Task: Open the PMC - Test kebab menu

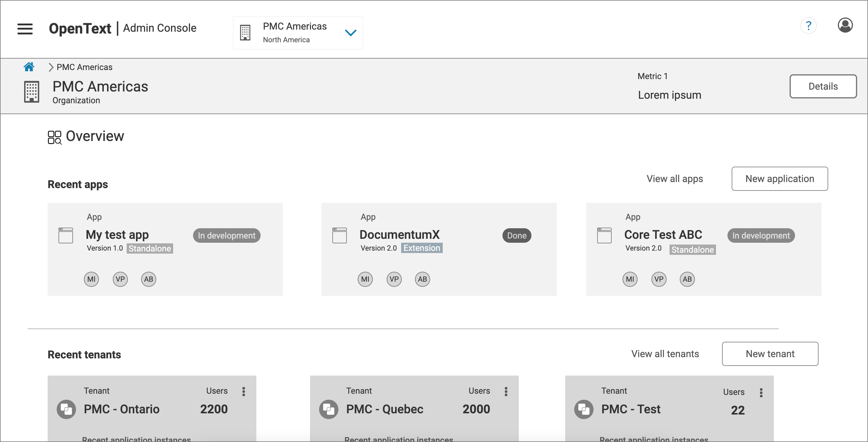Action: click(761, 392)
